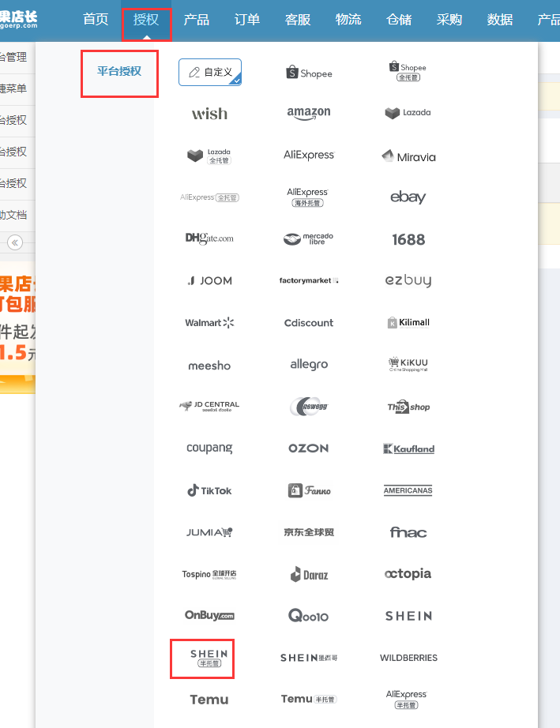Image resolution: width=560 pixels, height=728 pixels.
Task: Toggle the checked 自定义 option
Action: point(210,72)
